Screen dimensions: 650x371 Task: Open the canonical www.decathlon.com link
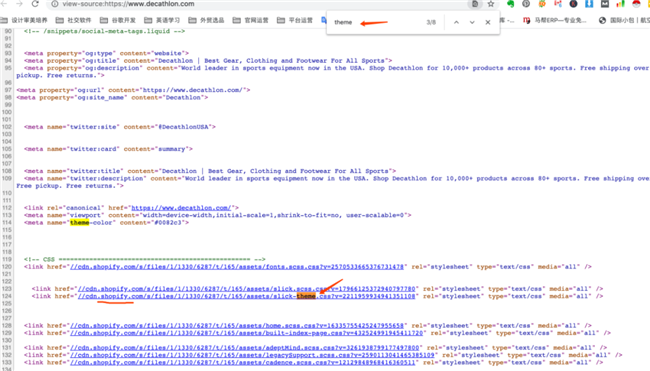click(x=181, y=208)
